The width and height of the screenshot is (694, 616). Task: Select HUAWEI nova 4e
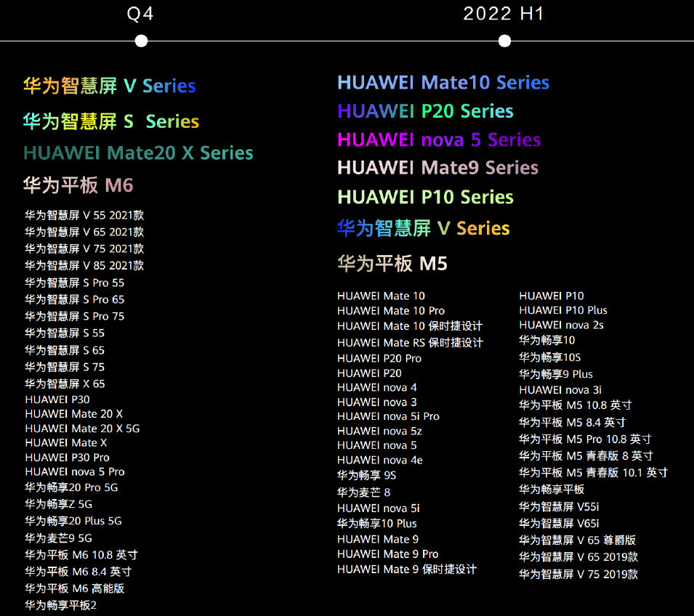pyautogui.click(x=380, y=461)
